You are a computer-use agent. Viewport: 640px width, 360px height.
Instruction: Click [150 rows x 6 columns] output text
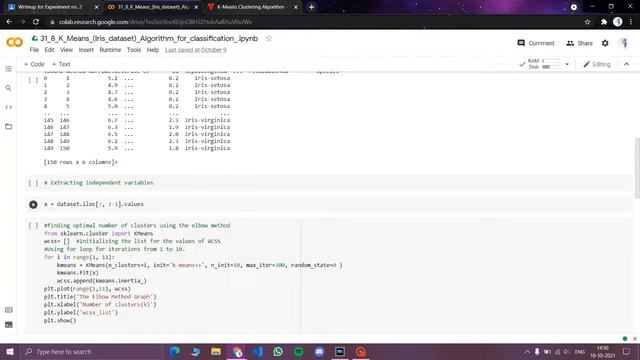coord(80,162)
